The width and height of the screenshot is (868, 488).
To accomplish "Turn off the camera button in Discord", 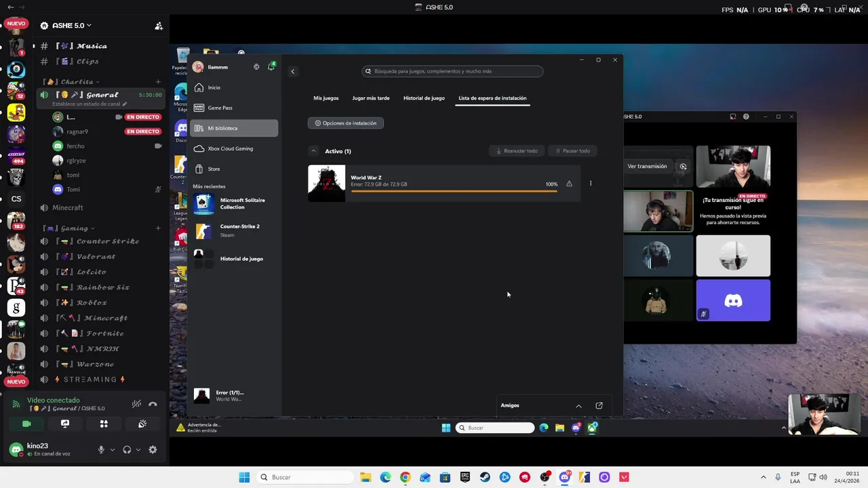I will tap(26, 424).
